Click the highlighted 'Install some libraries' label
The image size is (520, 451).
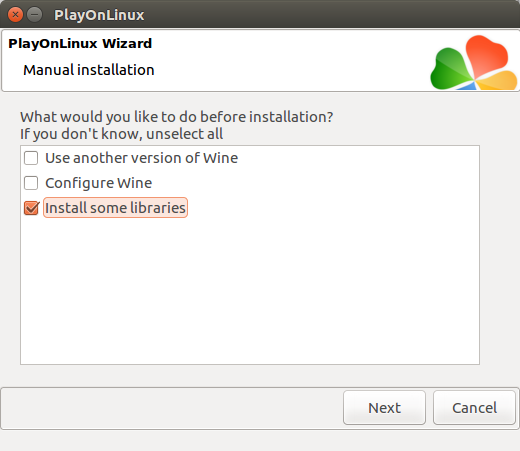click(x=115, y=208)
